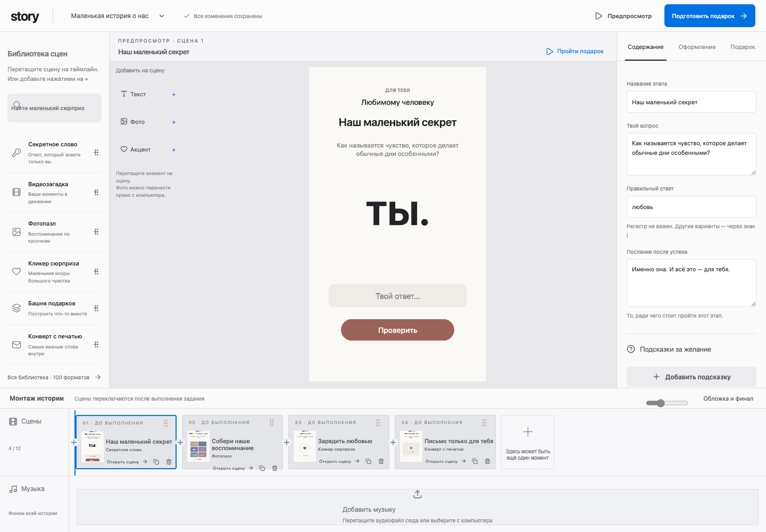Add an Акцент element with its plus
The height and width of the screenshot is (532, 766).
point(174,150)
